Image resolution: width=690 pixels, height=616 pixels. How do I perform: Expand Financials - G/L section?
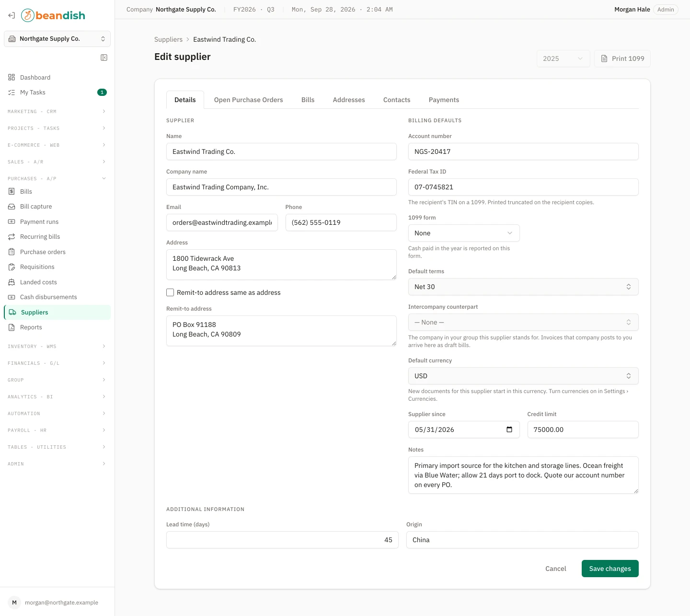[57, 363]
